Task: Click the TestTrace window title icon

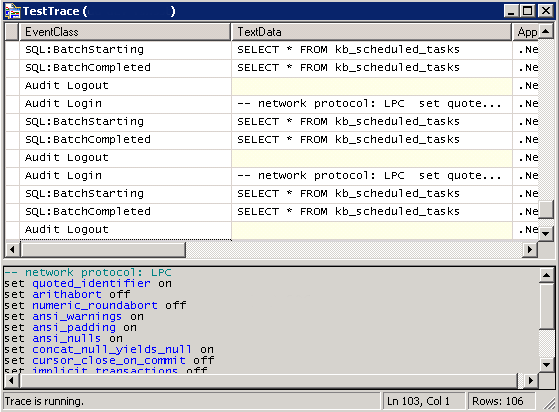Action: click(x=12, y=11)
